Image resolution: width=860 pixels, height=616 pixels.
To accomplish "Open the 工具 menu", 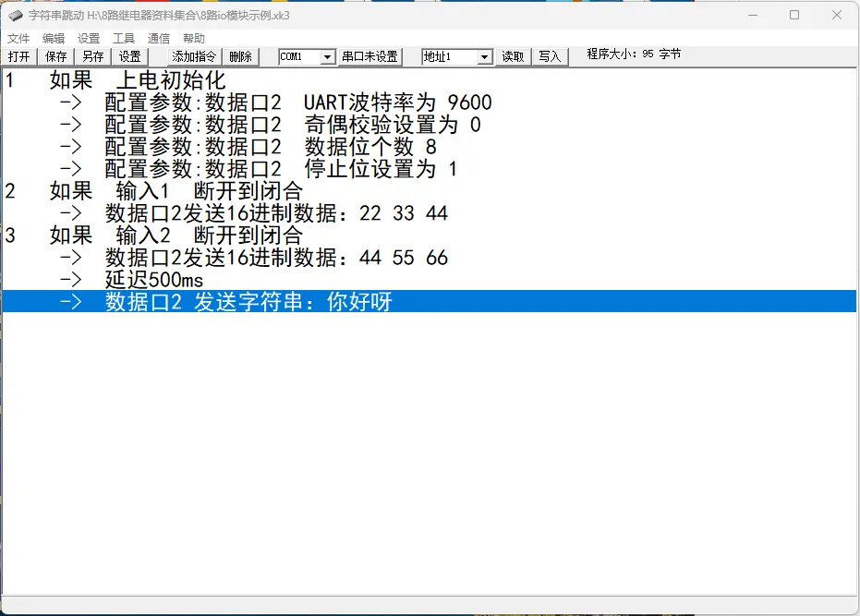I will [x=123, y=38].
